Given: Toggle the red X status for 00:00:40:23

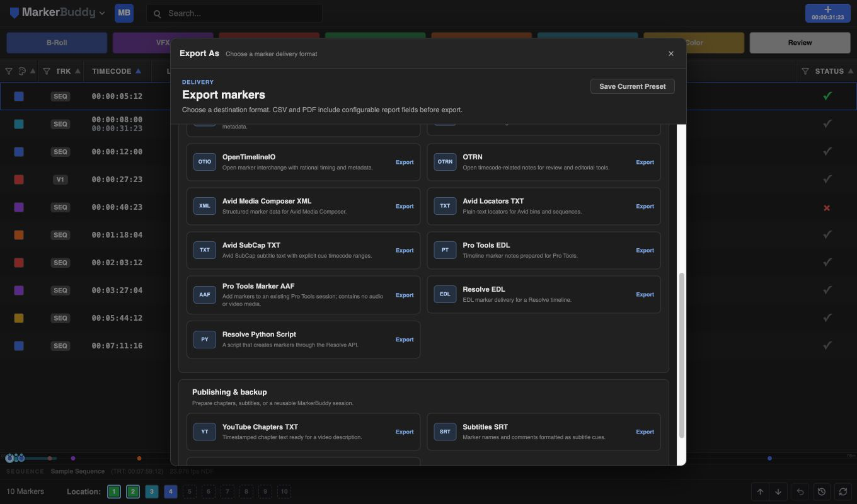Looking at the screenshot, I should (827, 207).
